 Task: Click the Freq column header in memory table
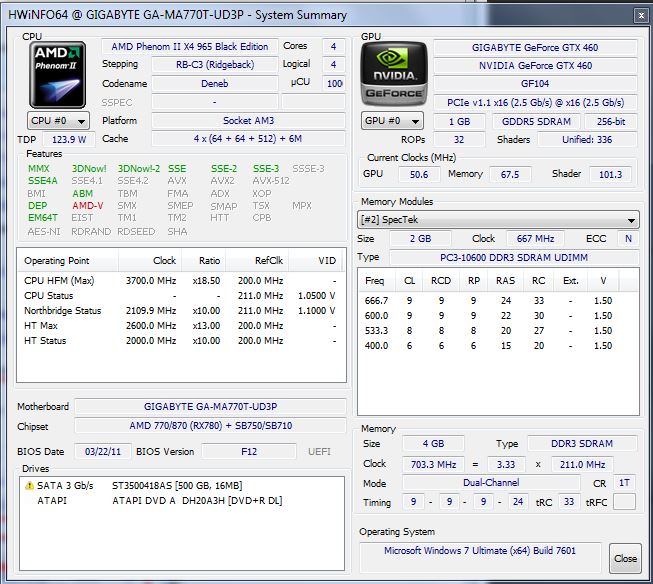pyautogui.click(x=375, y=281)
